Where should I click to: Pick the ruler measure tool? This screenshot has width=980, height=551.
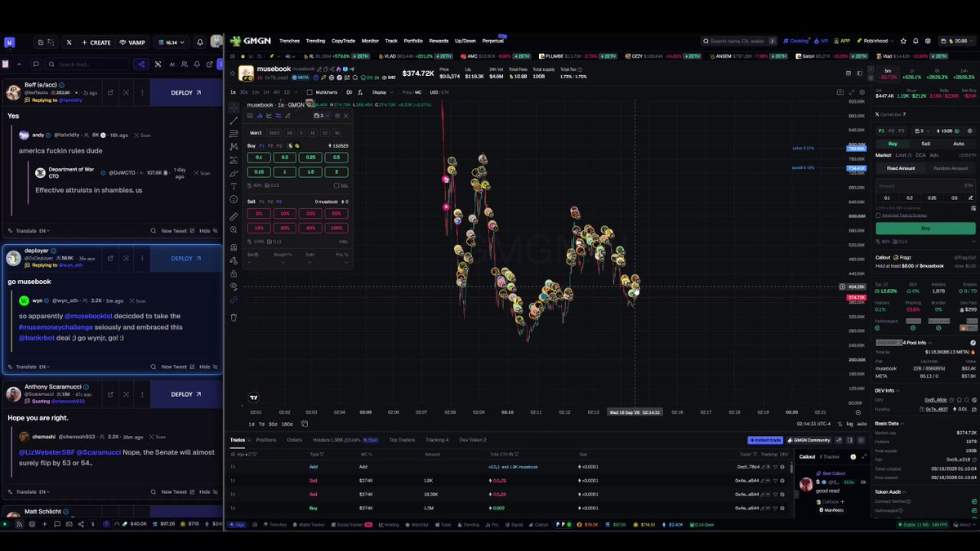click(x=234, y=216)
